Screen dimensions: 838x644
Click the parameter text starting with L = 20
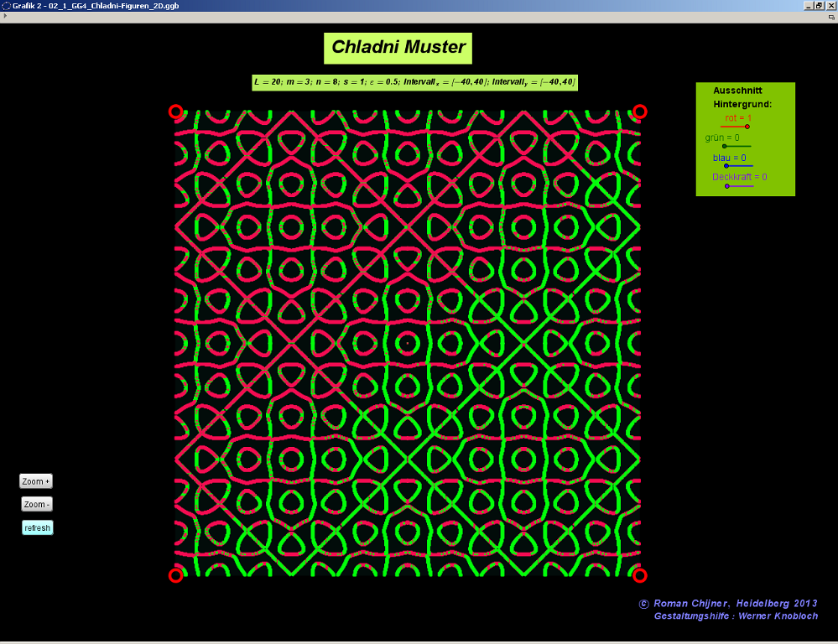pyautogui.click(x=414, y=82)
